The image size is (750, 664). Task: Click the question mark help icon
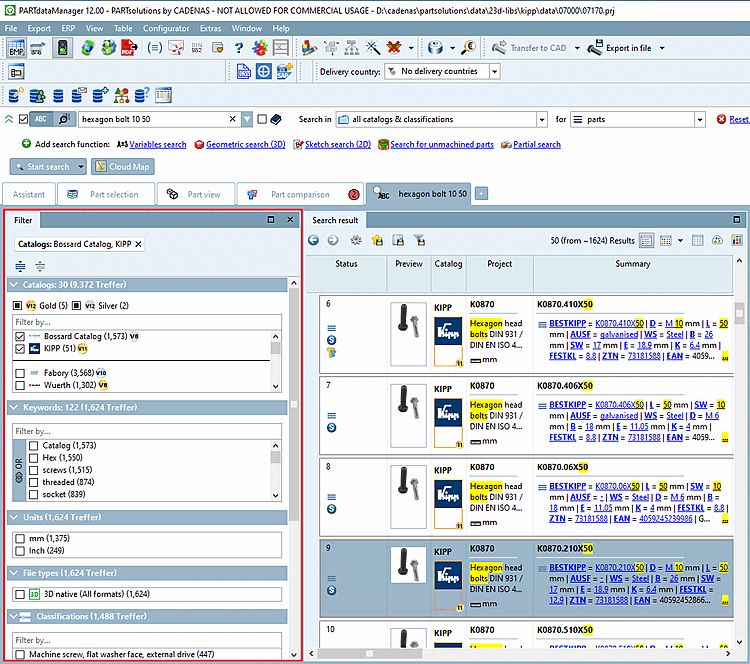(x=239, y=48)
